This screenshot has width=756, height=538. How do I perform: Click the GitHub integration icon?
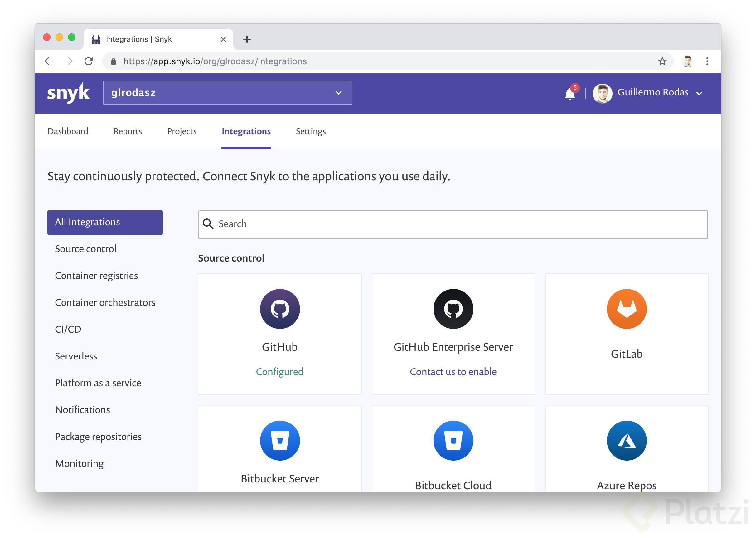(x=280, y=309)
